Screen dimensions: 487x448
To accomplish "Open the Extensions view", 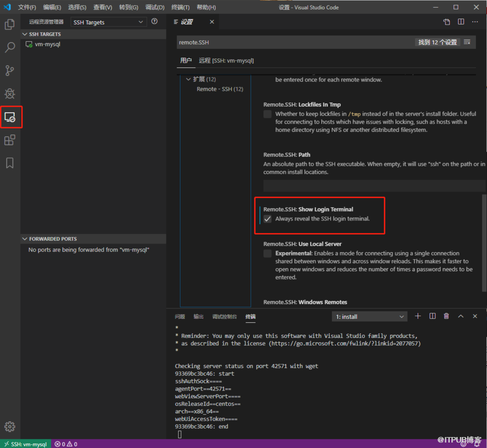I will [11, 139].
